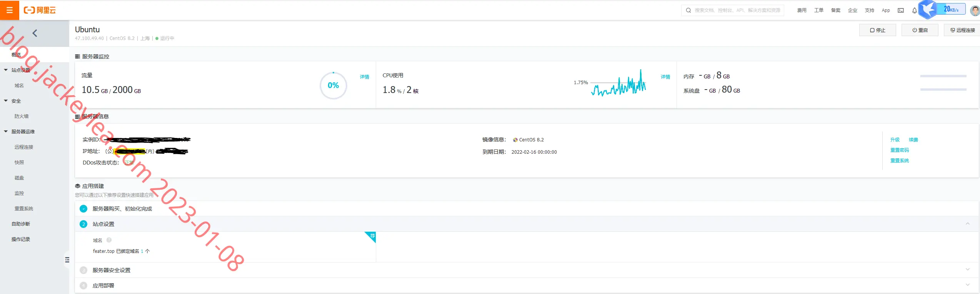
Task: Open 备案 in the top navigation
Action: click(x=836, y=10)
